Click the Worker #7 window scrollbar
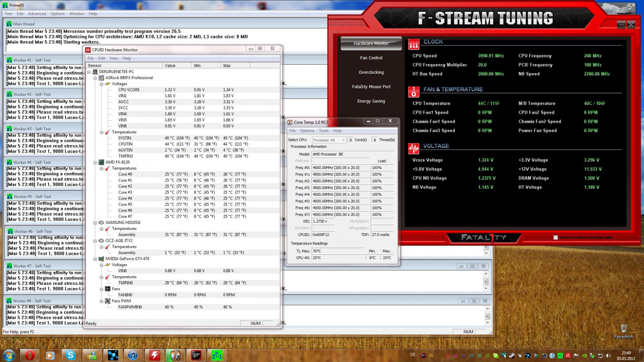644x362 pixels. [486, 280]
